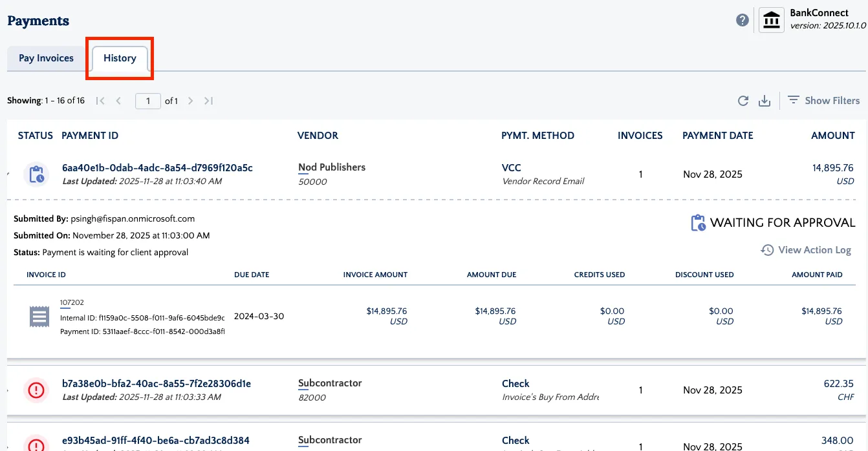Open the Nod Publishers vendor link

pos(332,167)
